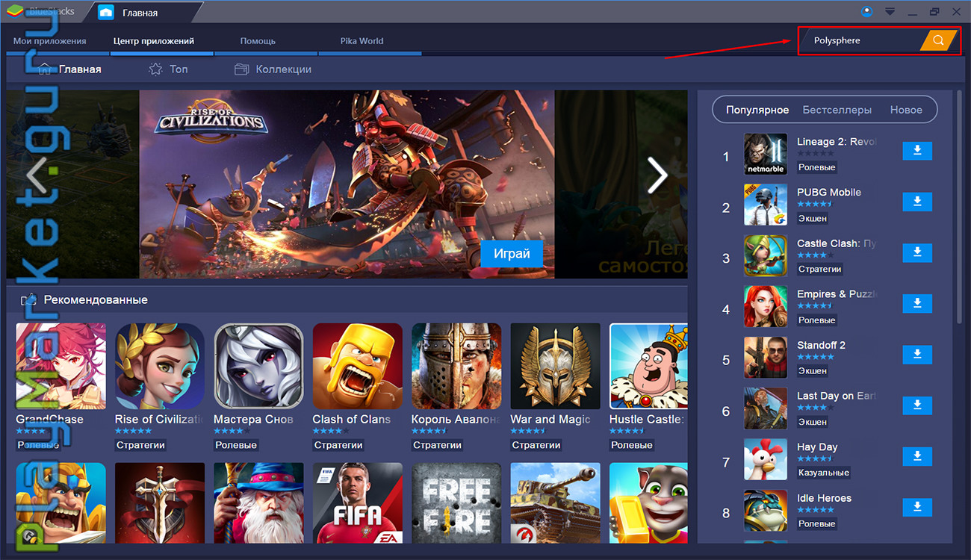Select the Коллекции section
971x560 pixels.
coord(273,69)
